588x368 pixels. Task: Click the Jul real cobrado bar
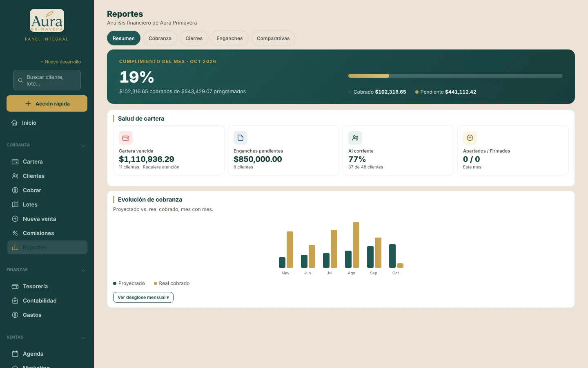(x=334, y=249)
